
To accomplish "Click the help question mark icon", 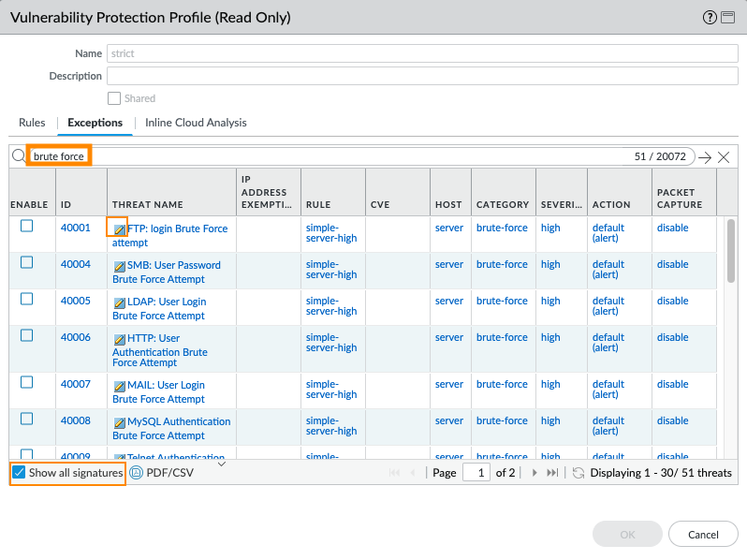I will pos(710,18).
